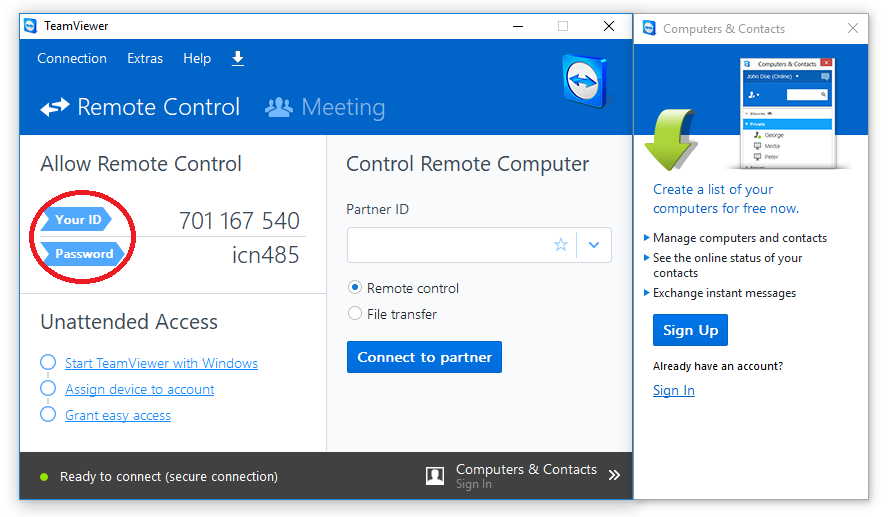Image resolution: width=889 pixels, height=517 pixels.
Task: Select the Remote control radio option
Action: click(x=355, y=287)
